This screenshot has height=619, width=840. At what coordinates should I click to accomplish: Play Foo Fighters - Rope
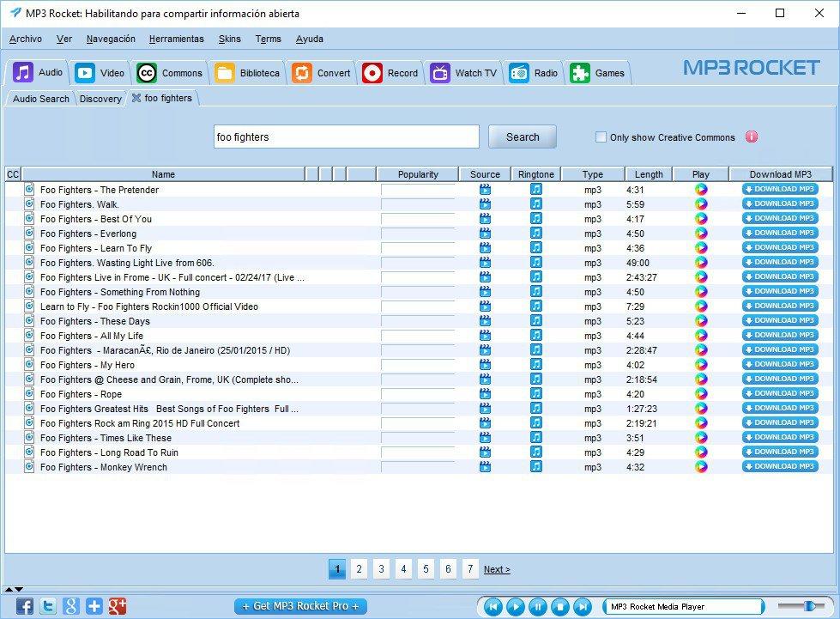click(701, 394)
